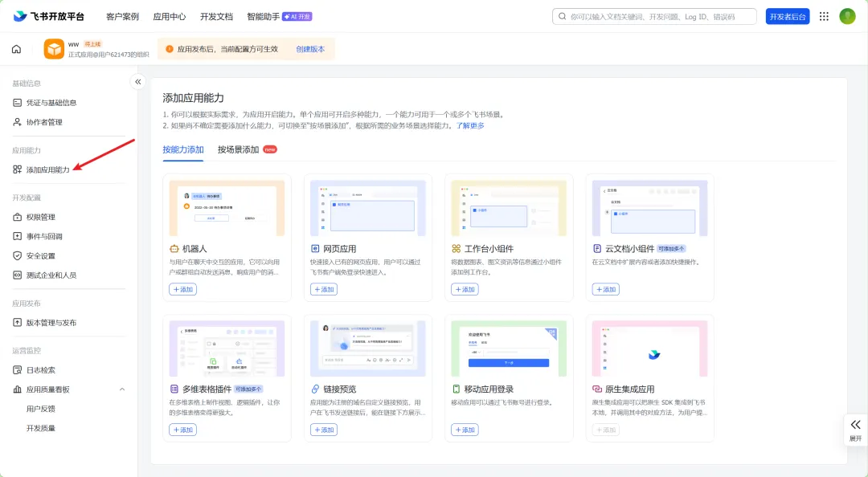The image size is (868, 477).
Task: Click the 机器人 card preview image
Action: pyautogui.click(x=227, y=208)
